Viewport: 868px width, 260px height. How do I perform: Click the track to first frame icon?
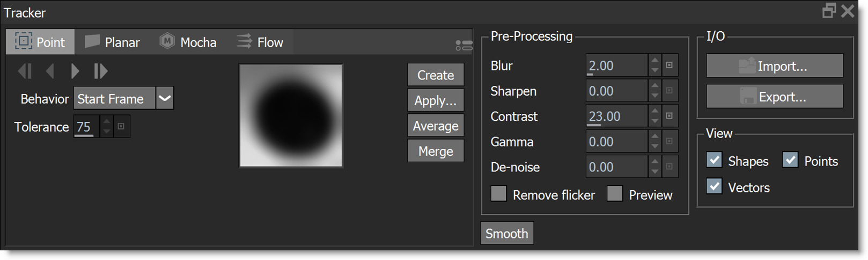click(x=25, y=71)
